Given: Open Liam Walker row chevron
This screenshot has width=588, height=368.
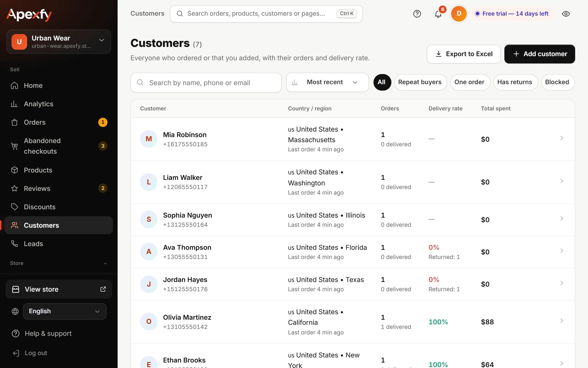Looking at the screenshot, I should (x=562, y=181).
